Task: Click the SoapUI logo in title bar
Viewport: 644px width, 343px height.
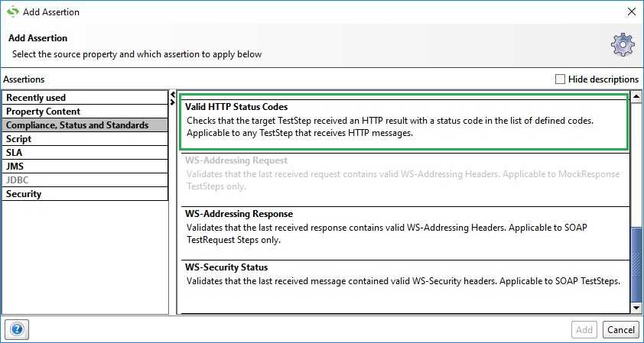Action: click(13, 12)
